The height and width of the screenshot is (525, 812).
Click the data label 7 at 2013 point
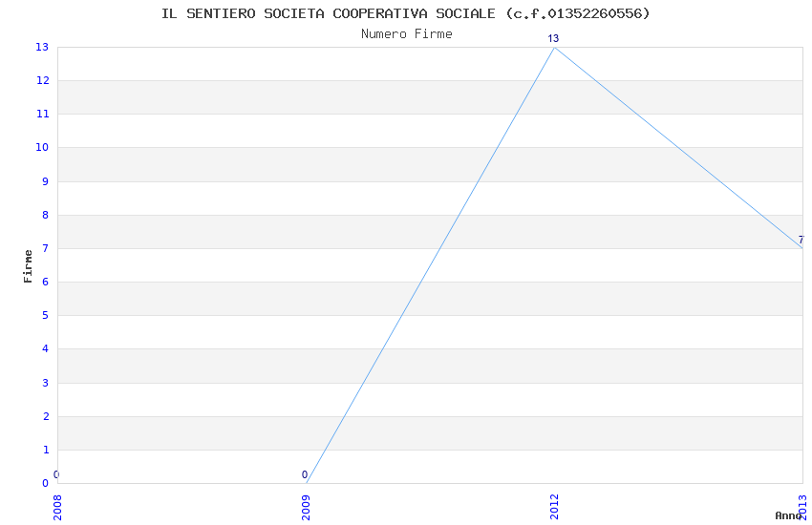tap(801, 240)
